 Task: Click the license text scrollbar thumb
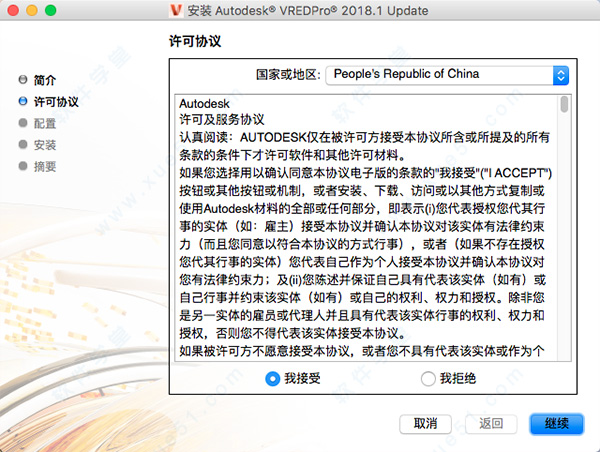(564, 104)
